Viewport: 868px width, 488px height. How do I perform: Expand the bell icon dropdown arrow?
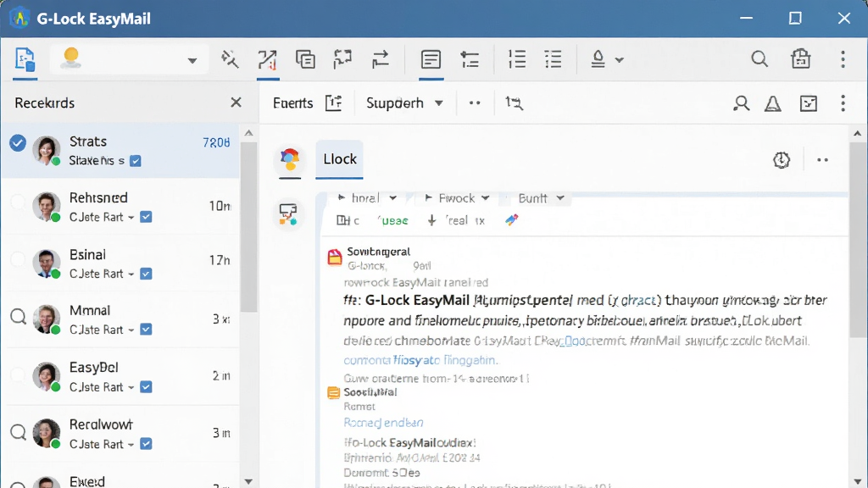pyautogui.click(x=620, y=60)
